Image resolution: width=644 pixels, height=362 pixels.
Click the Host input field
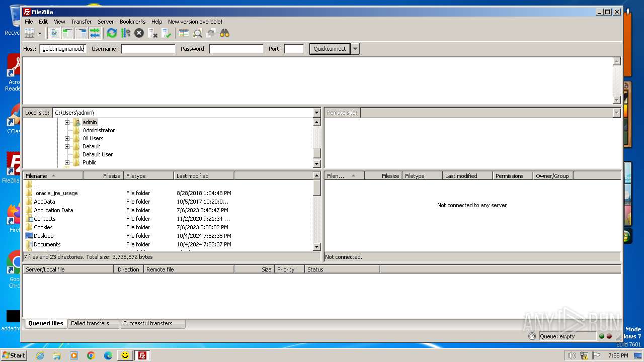(63, 49)
